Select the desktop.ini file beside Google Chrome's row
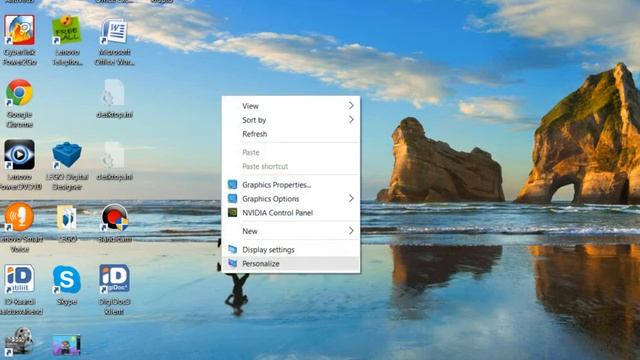 click(114, 99)
